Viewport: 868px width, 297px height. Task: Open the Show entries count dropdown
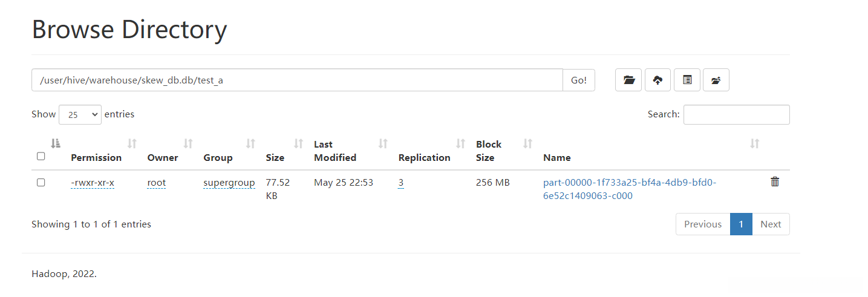pyautogui.click(x=80, y=114)
